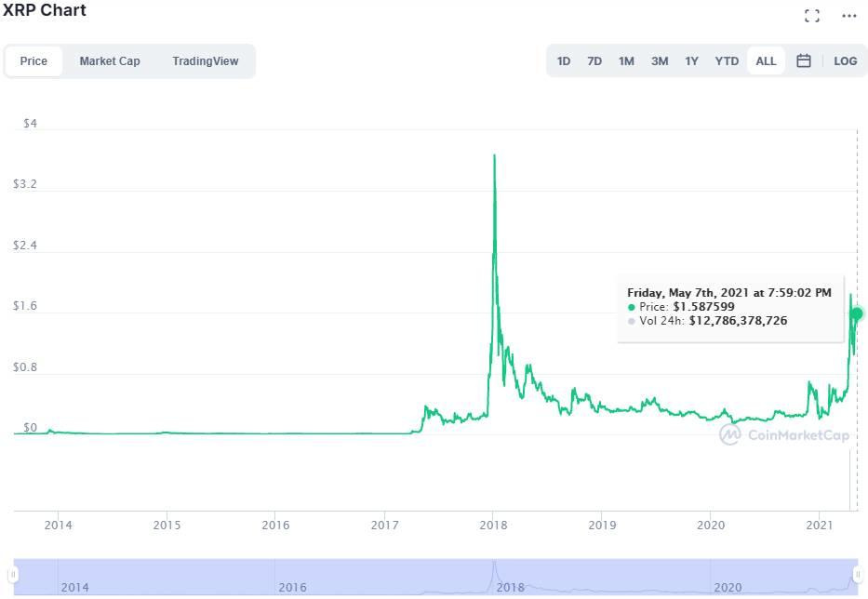Open fullscreen chart view icon
Image resolution: width=868 pixels, height=599 pixels.
click(x=812, y=15)
